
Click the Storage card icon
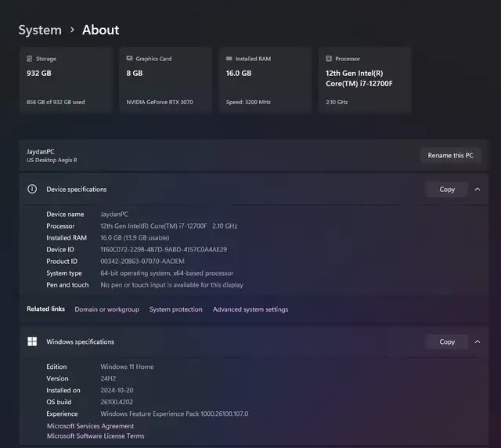pyautogui.click(x=30, y=59)
